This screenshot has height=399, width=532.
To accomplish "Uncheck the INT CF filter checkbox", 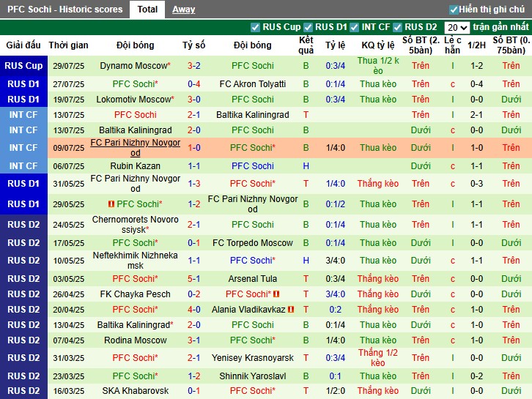I will pos(354,27).
